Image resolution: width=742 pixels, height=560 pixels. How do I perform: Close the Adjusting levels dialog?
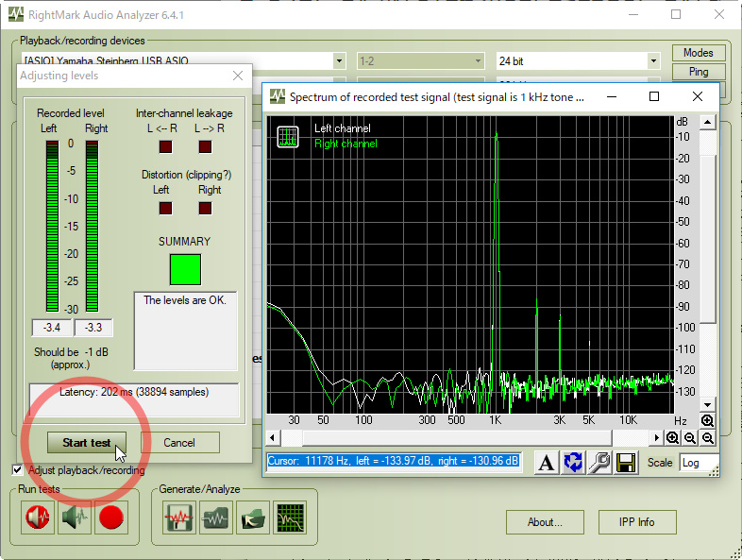[238, 76]
